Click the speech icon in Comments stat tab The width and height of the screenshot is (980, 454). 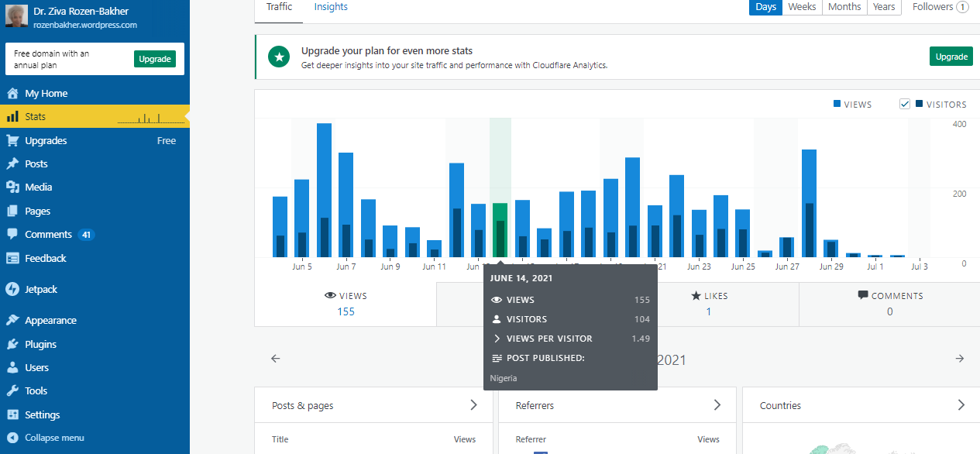click(863, 295)
